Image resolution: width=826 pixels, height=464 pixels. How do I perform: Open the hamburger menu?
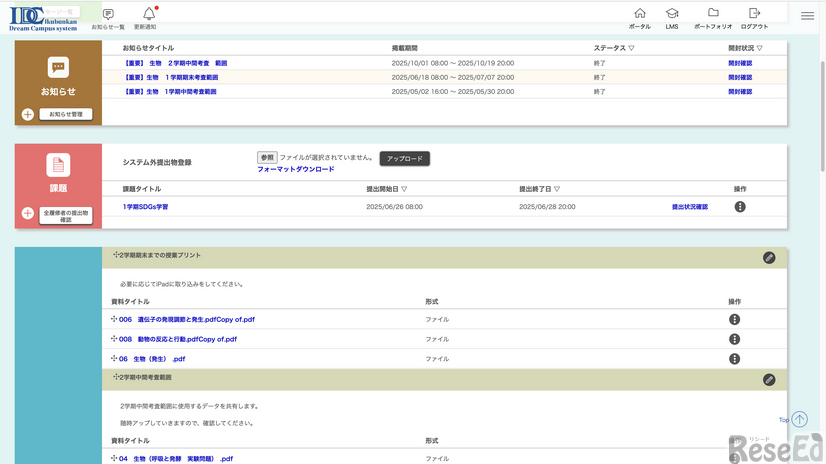[x=807, y=16]
